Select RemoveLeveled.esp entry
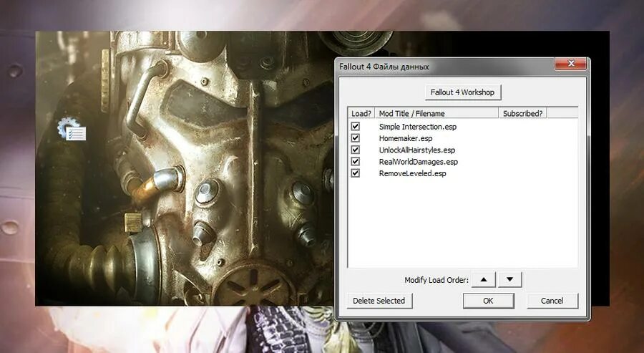This screenshot has height=353, width=644. [412, 173]
